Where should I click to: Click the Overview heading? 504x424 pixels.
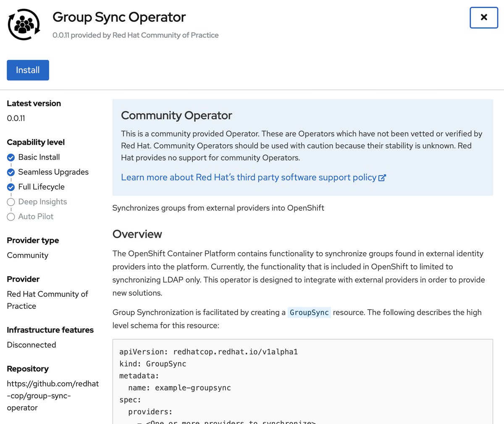pyautogui.click(x=137, y=234)
